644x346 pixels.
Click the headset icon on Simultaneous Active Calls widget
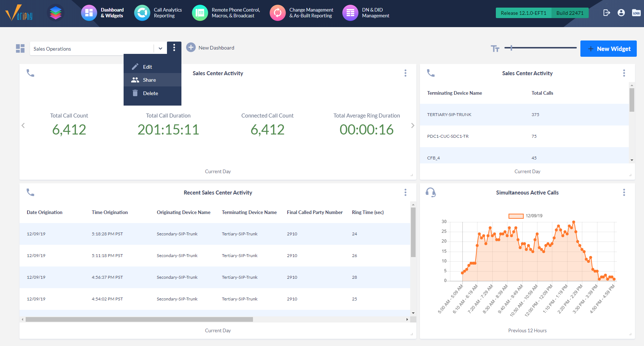coord(430,192)
